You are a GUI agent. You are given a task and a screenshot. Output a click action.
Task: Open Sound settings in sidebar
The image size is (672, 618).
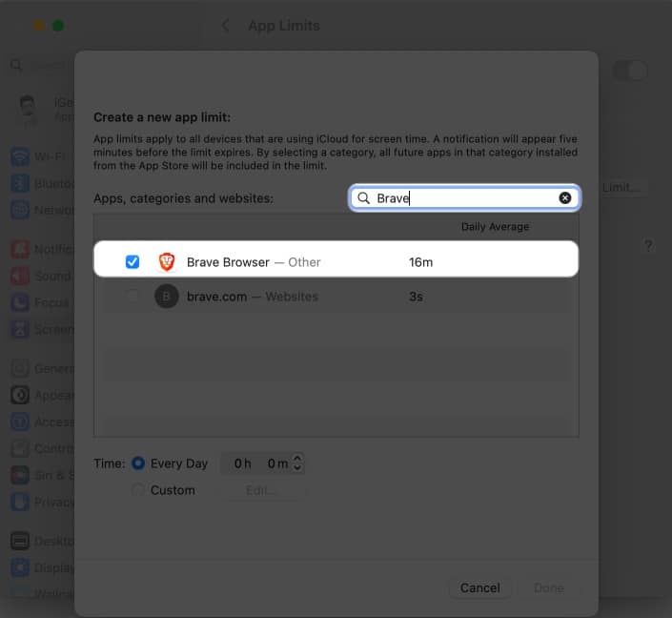41,276
